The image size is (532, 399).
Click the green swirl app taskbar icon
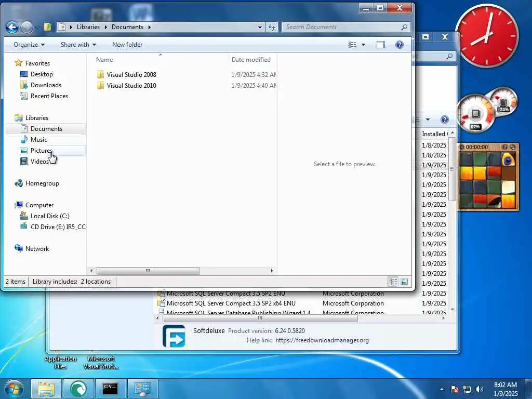point(78,389)
